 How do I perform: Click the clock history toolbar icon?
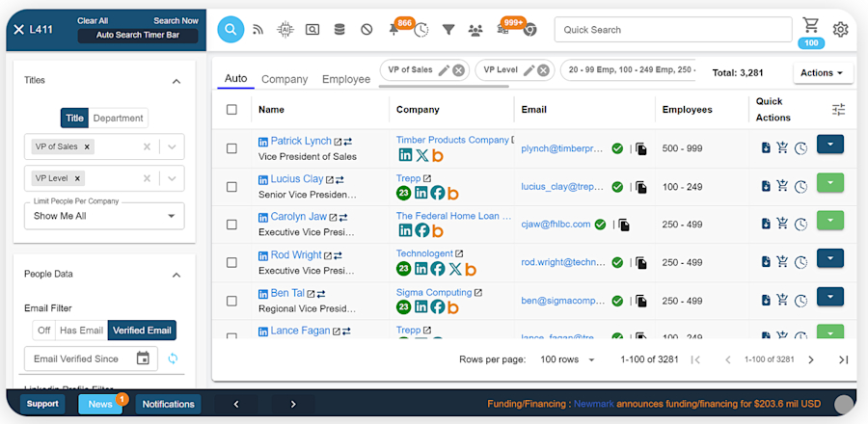421,31
